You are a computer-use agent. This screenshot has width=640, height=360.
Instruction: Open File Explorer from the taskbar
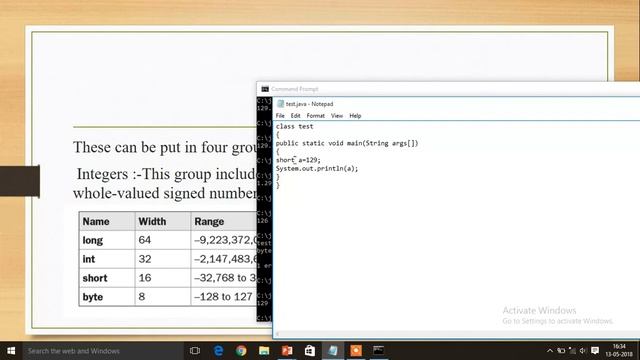click(x=264, y=351)
